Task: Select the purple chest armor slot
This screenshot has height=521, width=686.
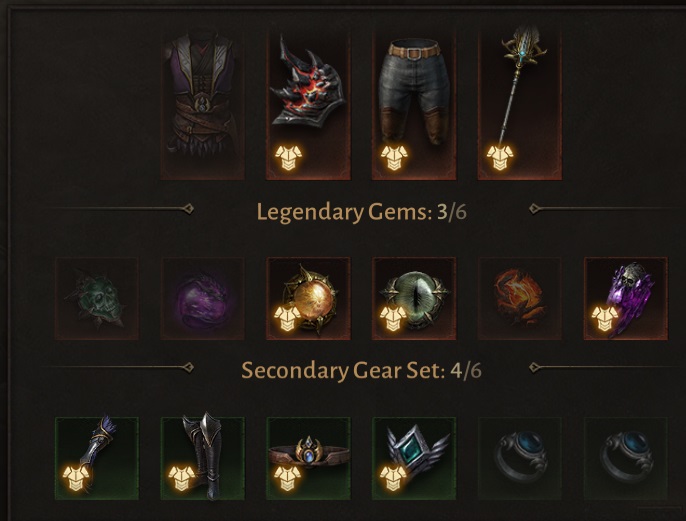Action: tap(202, 105)
